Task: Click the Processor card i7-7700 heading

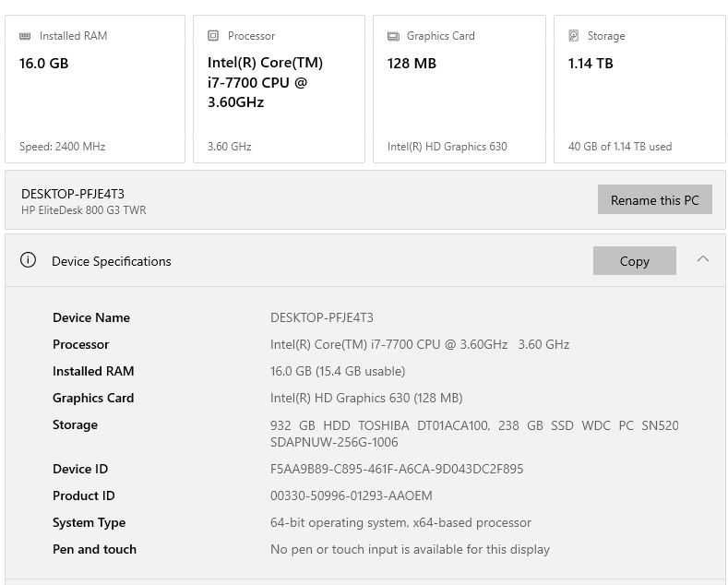Action: click(265, 82)
